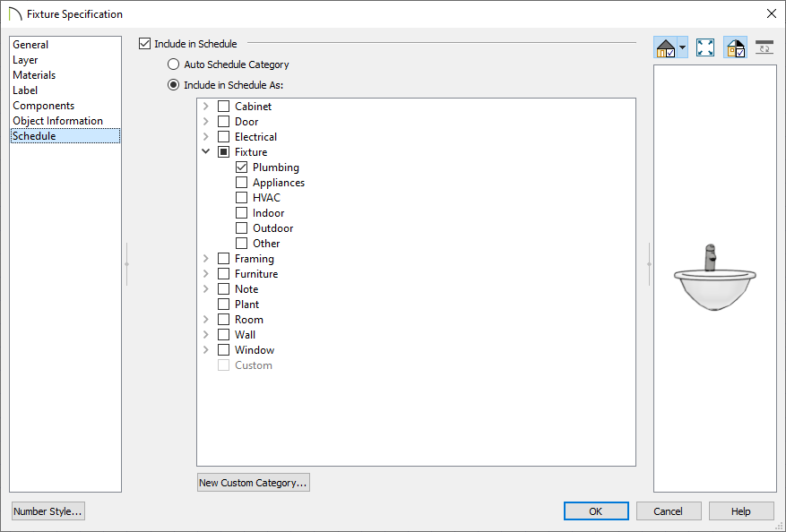Expand the Window tree node
The image size is (786, 532).
coord(205,349)
